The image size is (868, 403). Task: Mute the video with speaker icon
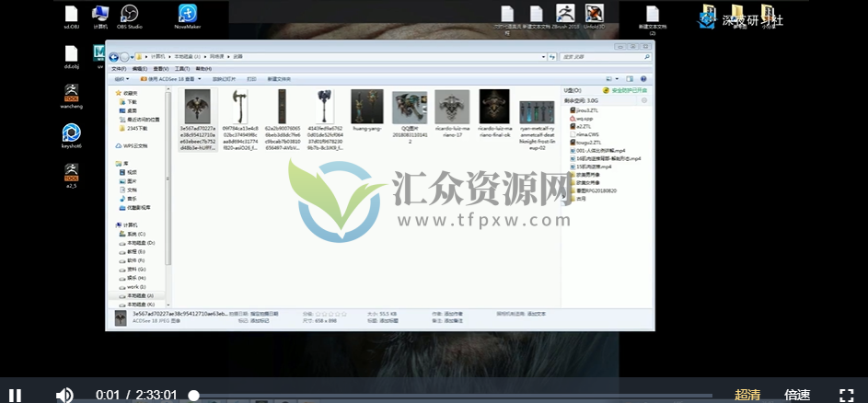click(x=64, y=396)
